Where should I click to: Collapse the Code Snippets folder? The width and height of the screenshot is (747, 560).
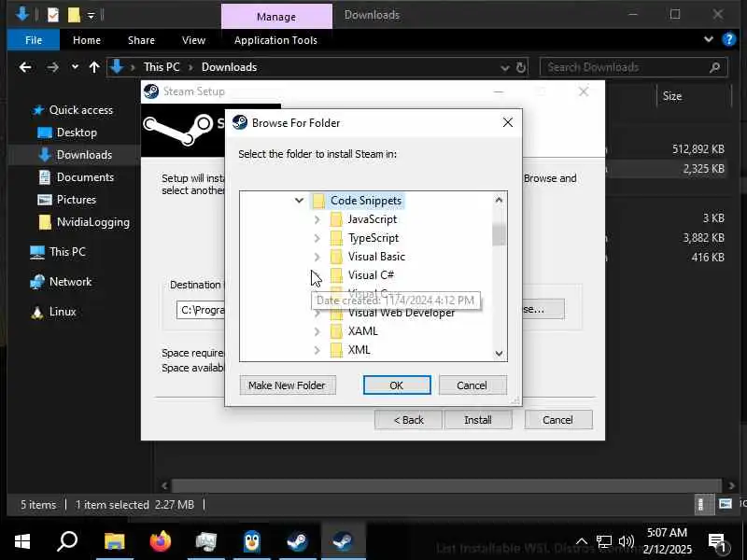[299, 201]
